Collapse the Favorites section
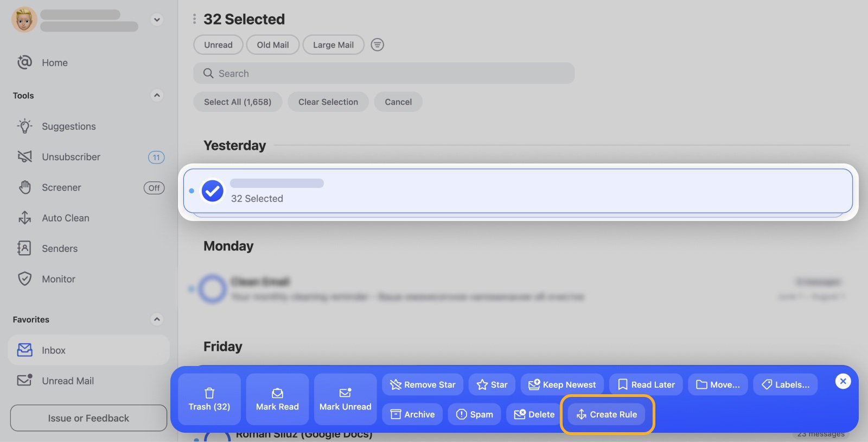Screen dimensions: 868x442 tap(157, 319)
